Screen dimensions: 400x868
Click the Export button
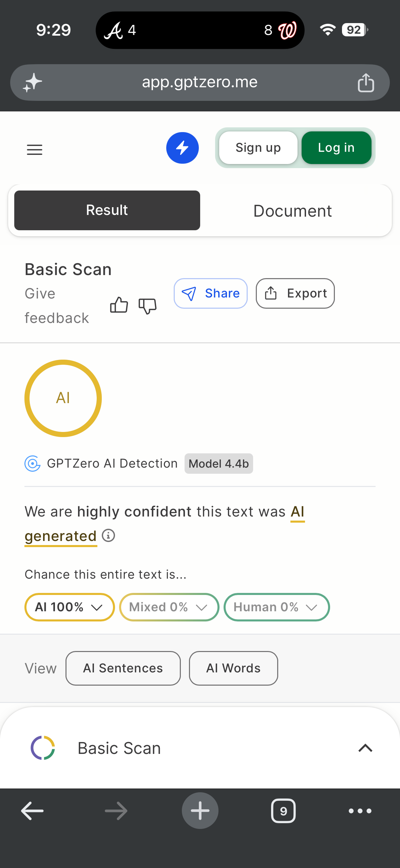tap(295, 293)
